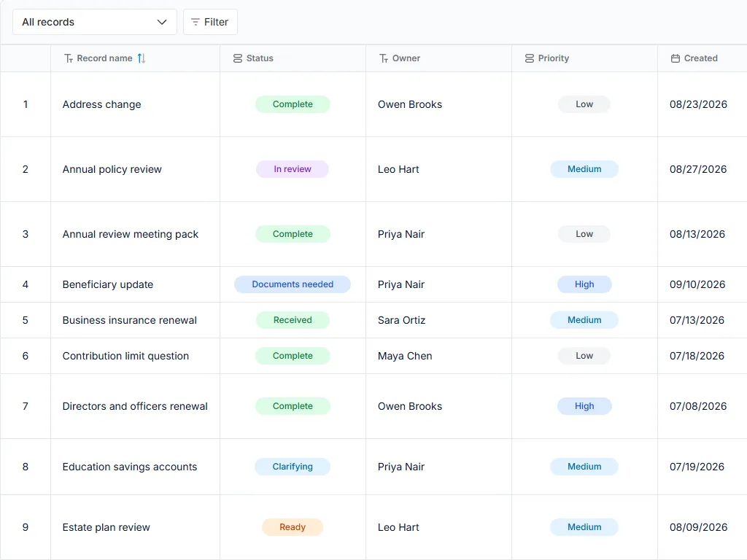Click row number 9

tap(26, 527)
